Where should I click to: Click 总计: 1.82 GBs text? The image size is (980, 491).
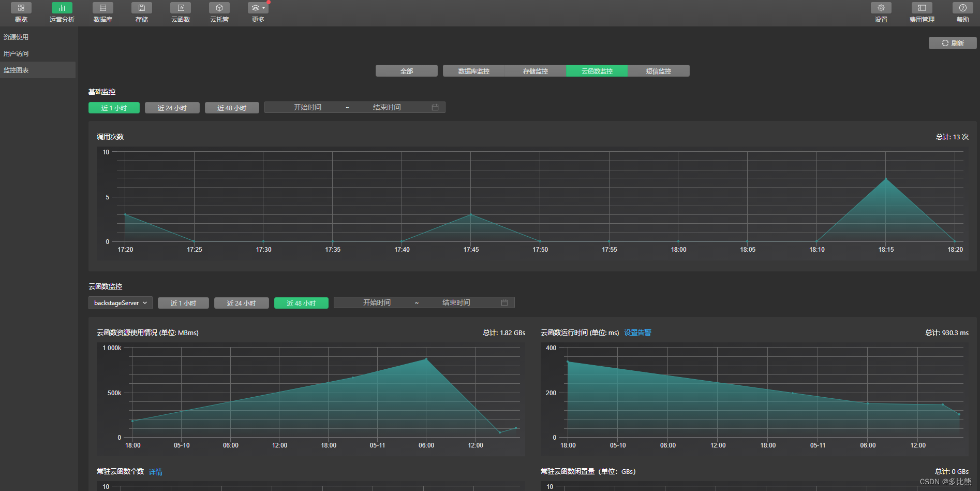pyautogui.click(x=504, y=333)
